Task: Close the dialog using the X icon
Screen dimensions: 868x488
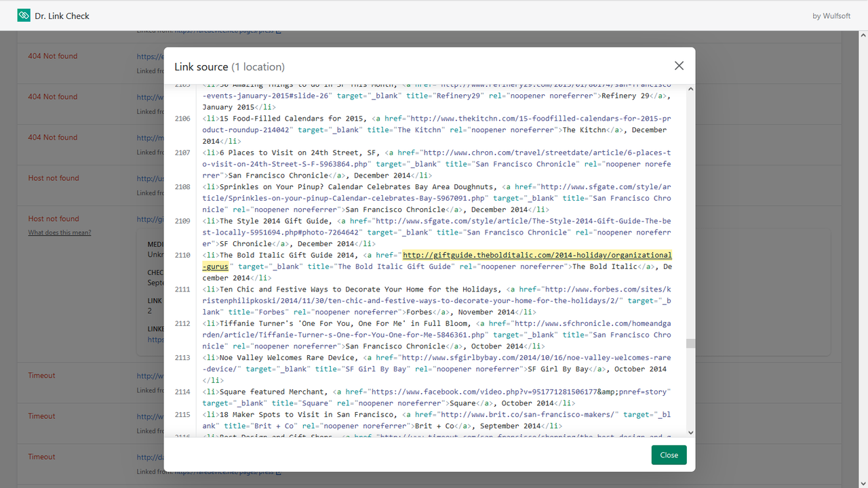Action: click(679, 65)
